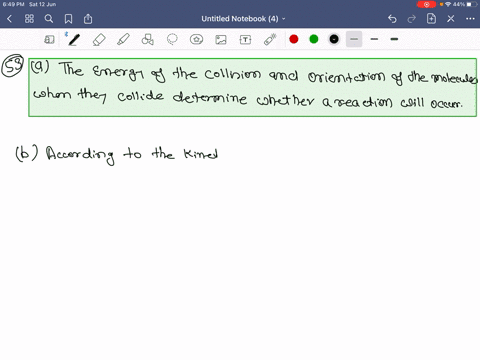
Task: Open the notebook search tool
Action: (49, 19)
